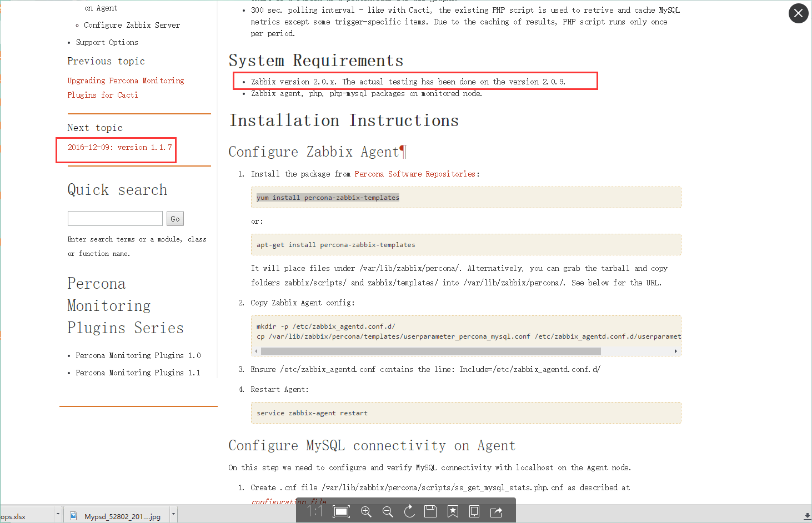Image resolution: width=812 pixels, height=523 pixels.
Task: Click the download arrow icon at bottom right
Action: [x=807, y=516]
